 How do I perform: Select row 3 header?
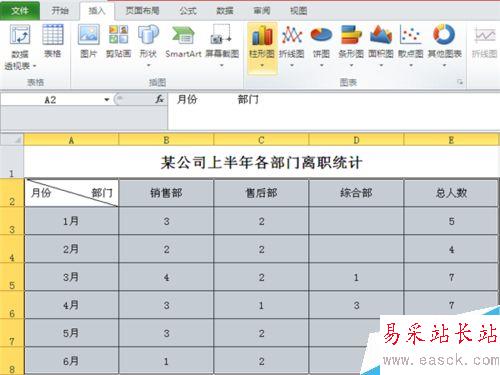pyautogui.click(x=12, y=221)
